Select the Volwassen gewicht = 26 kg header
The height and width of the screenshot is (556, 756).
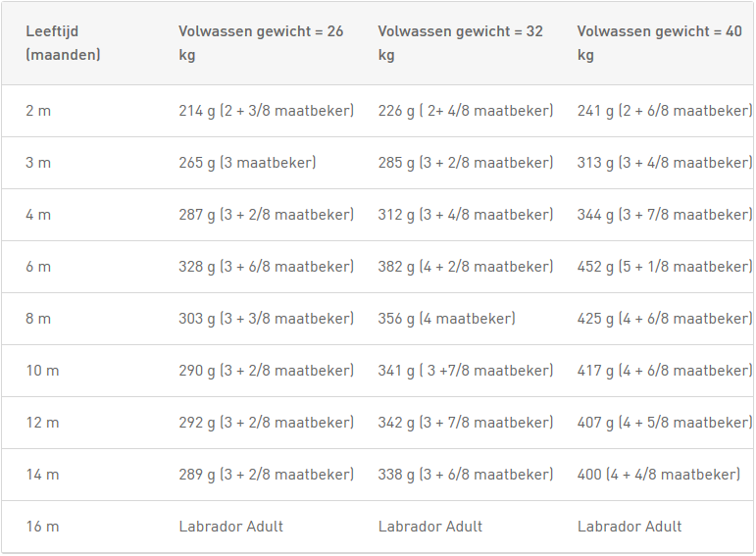(x=261, y=43)
